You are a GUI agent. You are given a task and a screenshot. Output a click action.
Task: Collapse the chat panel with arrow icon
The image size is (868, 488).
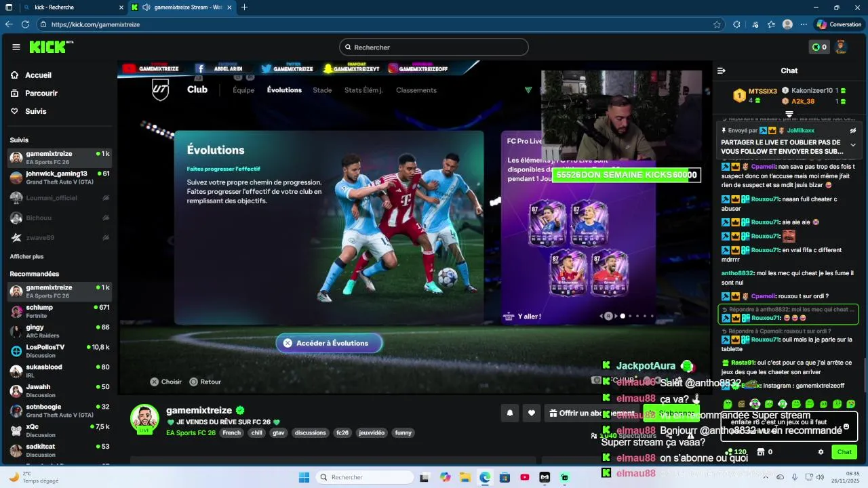(x=722, y=70)
